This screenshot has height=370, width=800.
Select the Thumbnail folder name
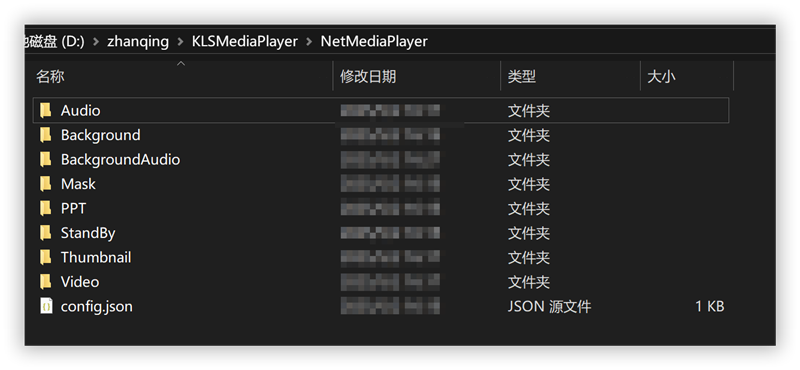[x=96, y=257]
